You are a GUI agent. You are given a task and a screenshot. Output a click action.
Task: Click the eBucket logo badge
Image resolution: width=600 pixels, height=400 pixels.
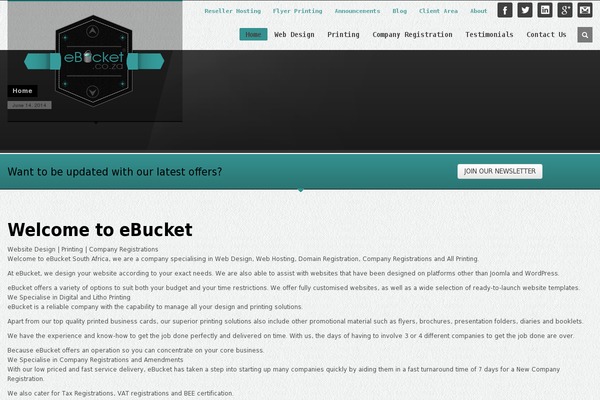pyautogui.click(x=94, y=61)
